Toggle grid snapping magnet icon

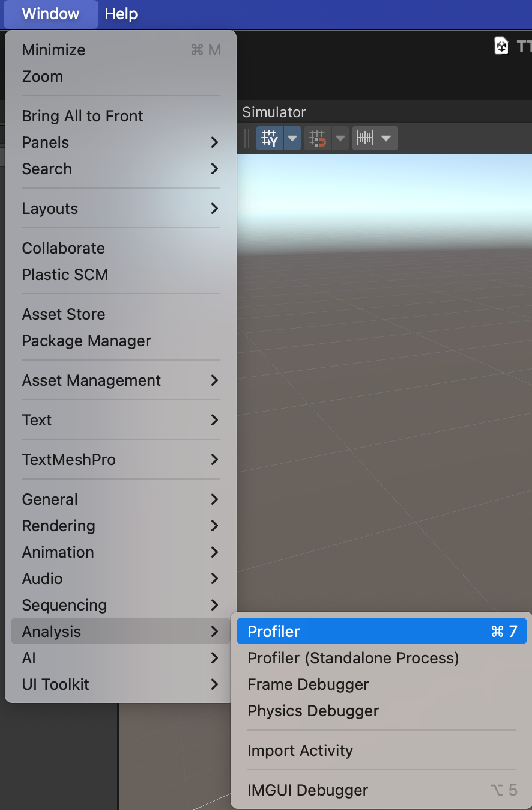[x=318, y=139]
